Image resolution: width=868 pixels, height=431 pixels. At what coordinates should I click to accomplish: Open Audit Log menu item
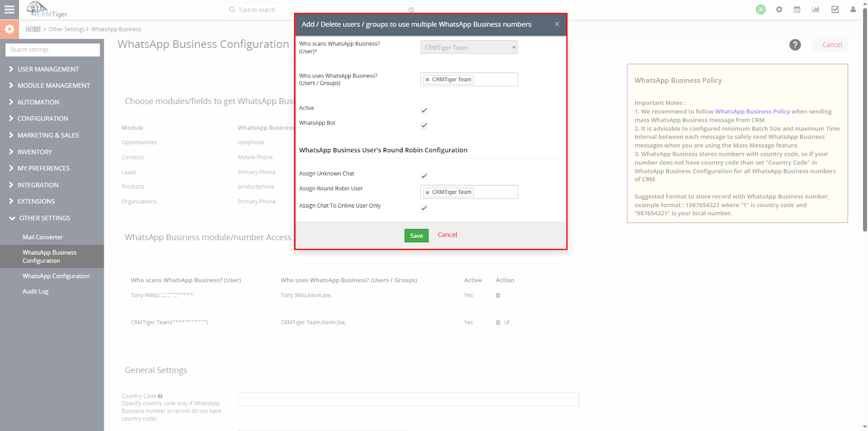(x=35, y=292)
